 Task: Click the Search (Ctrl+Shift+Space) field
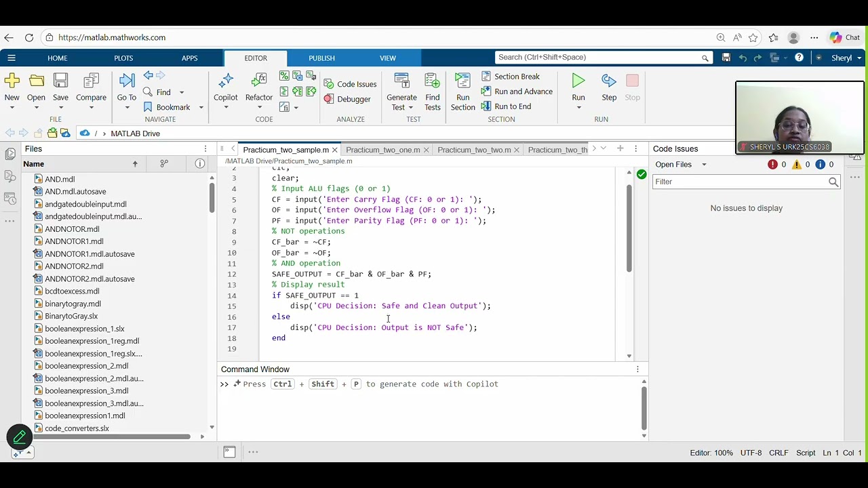(x=604, y=58)
